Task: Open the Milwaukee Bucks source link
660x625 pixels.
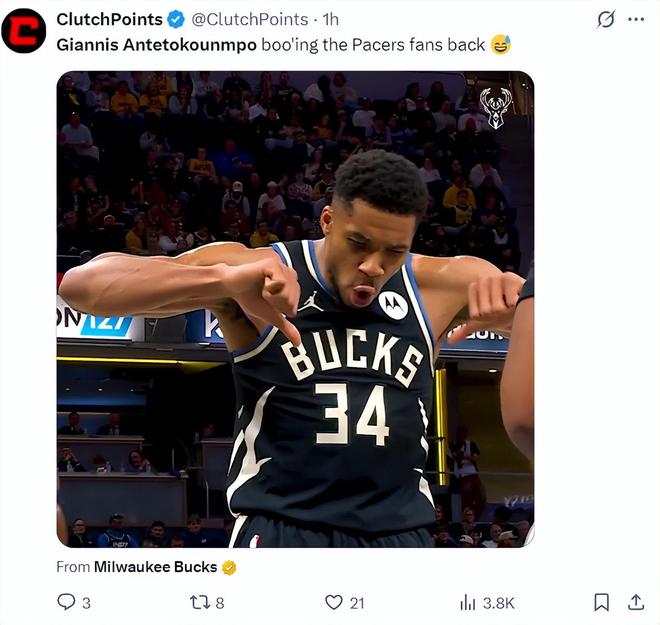Action: [x=155, y=567]
